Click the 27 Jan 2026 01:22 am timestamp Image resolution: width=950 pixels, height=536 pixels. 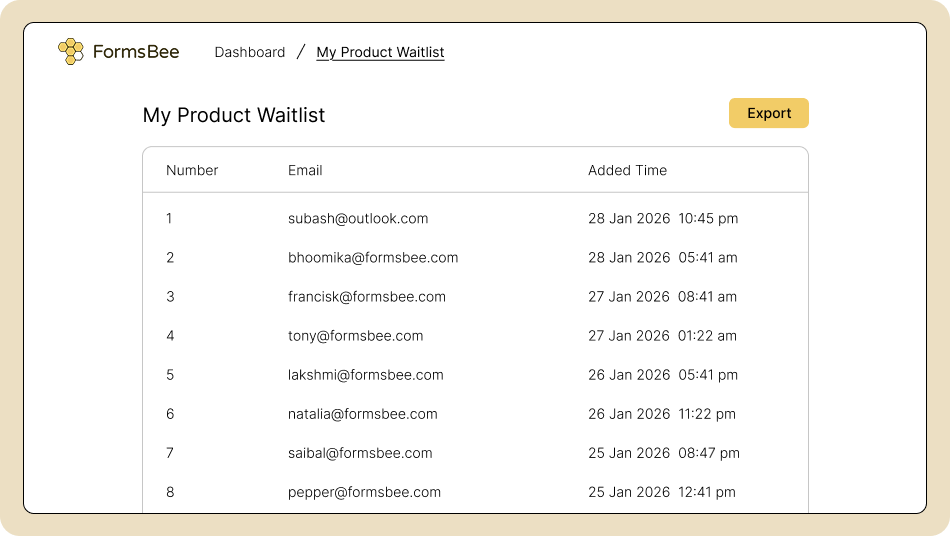point(662,336)
